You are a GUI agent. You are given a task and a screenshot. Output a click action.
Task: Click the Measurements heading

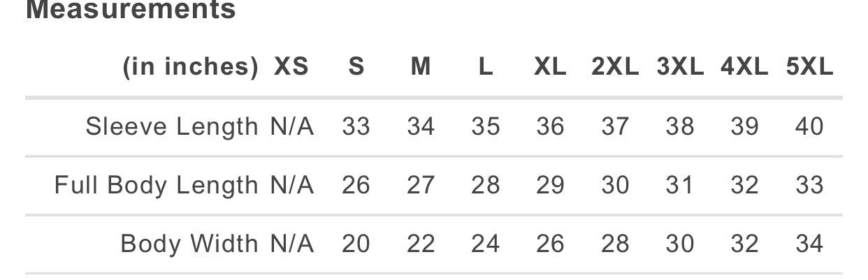[131, 10]
